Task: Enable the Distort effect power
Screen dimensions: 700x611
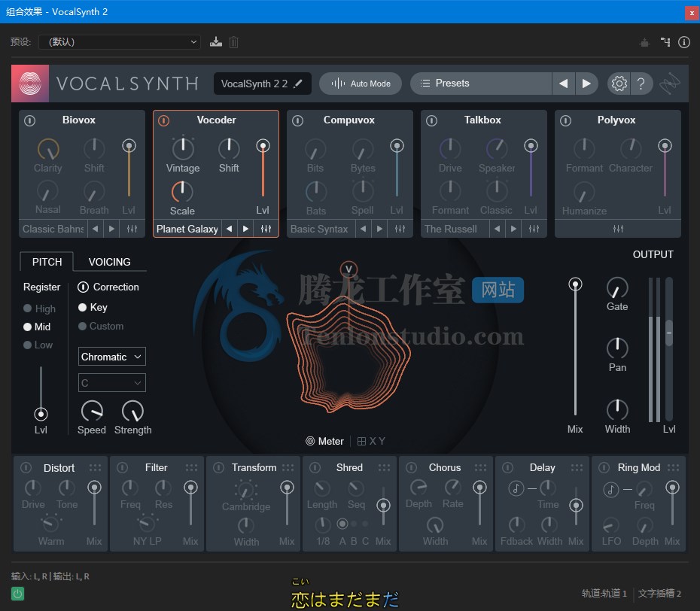Action: pos(26,467)
